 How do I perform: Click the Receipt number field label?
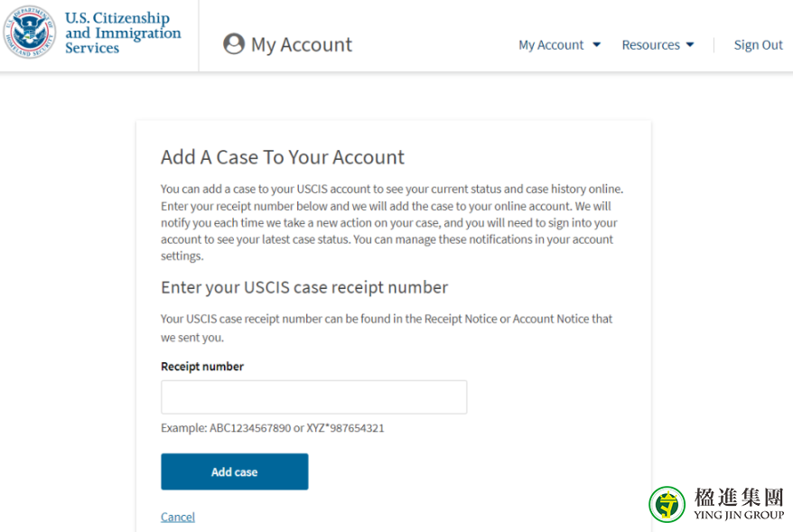click(202, 367)
